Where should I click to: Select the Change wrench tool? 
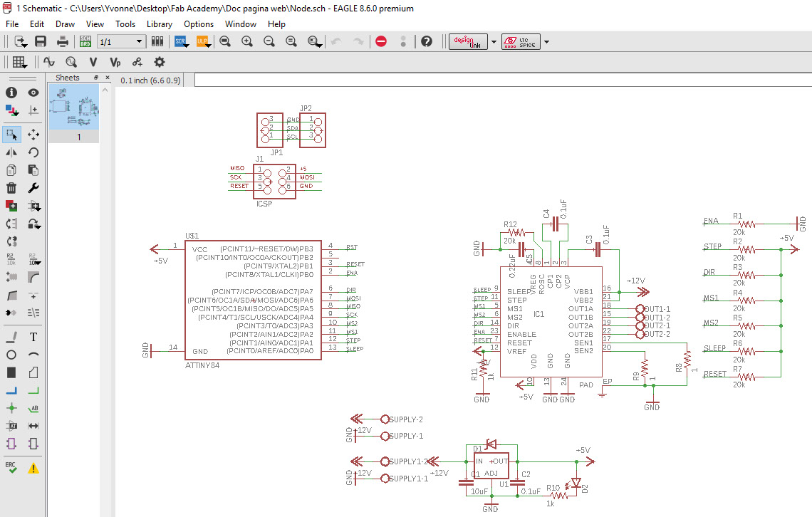click(x=33, y=189)
